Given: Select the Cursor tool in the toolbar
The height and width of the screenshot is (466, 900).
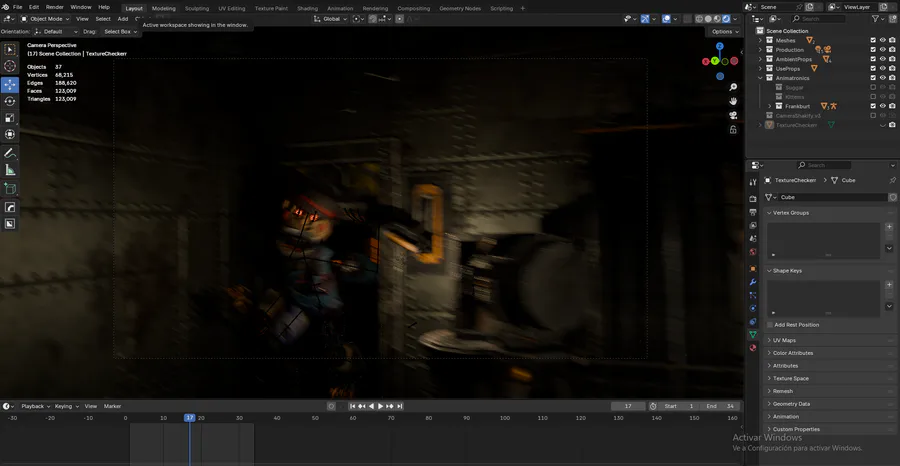Looking at the screenshot, I should coord(10,67).
